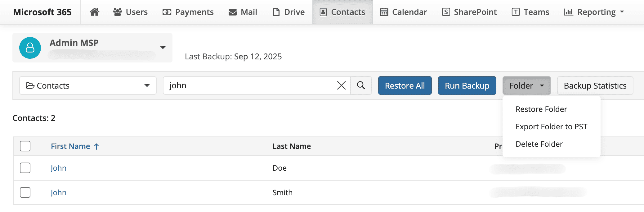
Task: Click the First Name sort arrow
Action: (96, 146)
